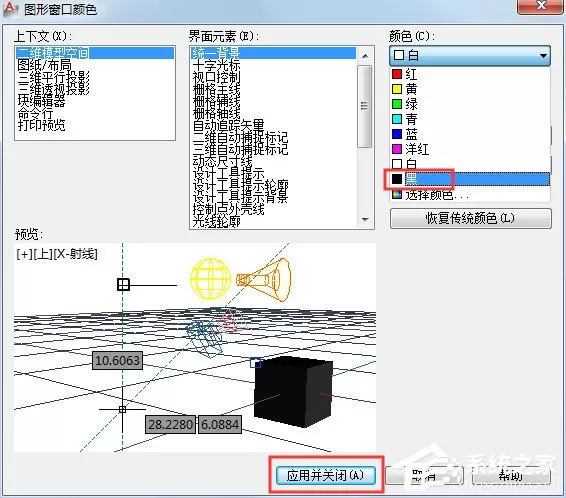Choose yellow from the color list
Viewport: 566px width, 498px height.
pyautogui.click(x=470, y=89)
